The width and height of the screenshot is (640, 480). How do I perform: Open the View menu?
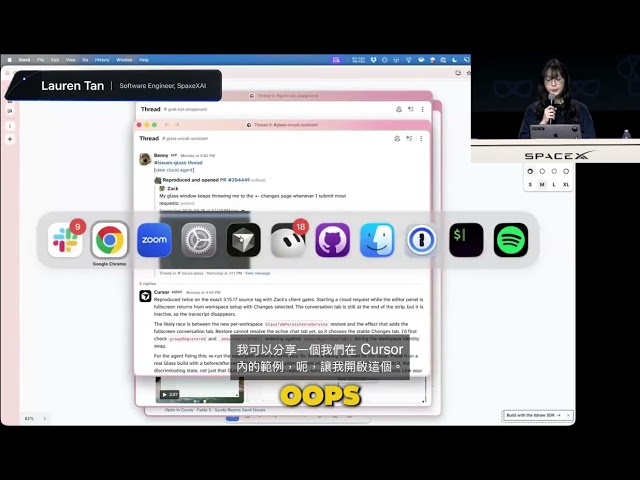point(71,60)
